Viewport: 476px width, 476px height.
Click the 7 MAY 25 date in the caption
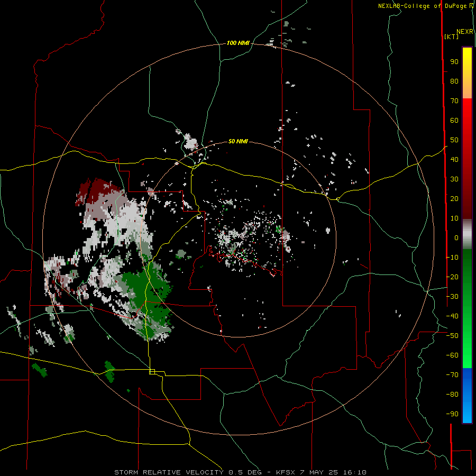pos(319,472)
